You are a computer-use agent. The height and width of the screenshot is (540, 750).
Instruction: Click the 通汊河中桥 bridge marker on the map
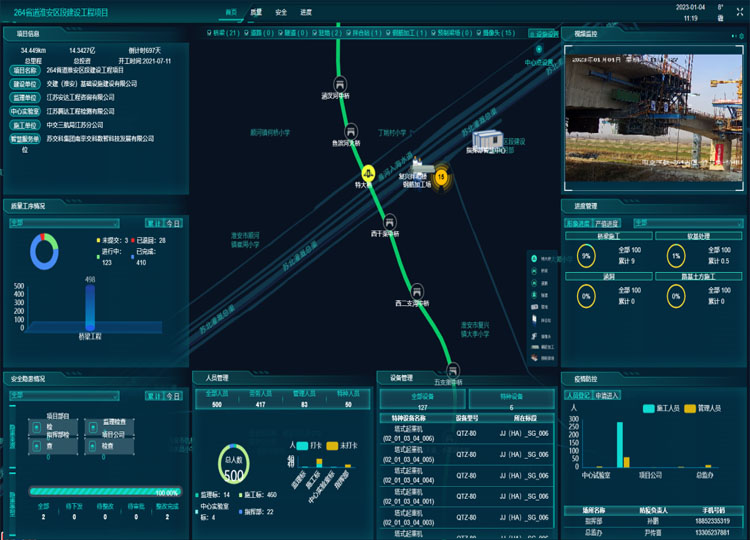(340, 84)
